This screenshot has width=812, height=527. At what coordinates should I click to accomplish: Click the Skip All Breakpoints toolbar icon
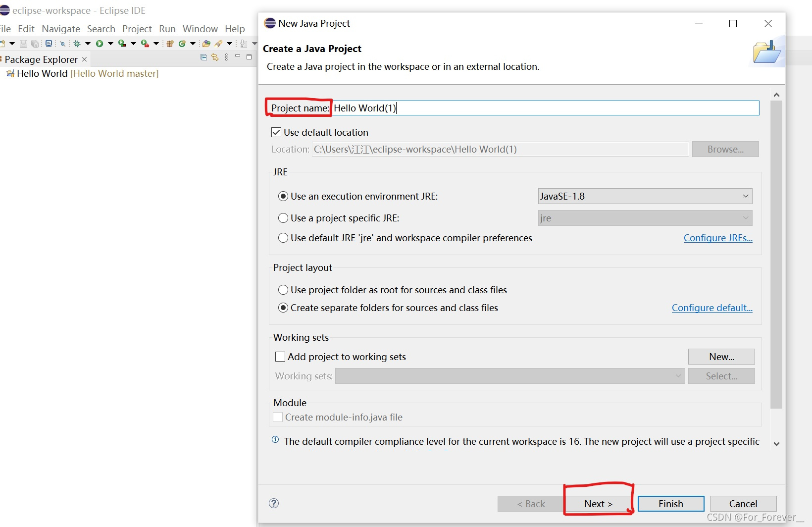pyautogui.click(x=62, y=44)
